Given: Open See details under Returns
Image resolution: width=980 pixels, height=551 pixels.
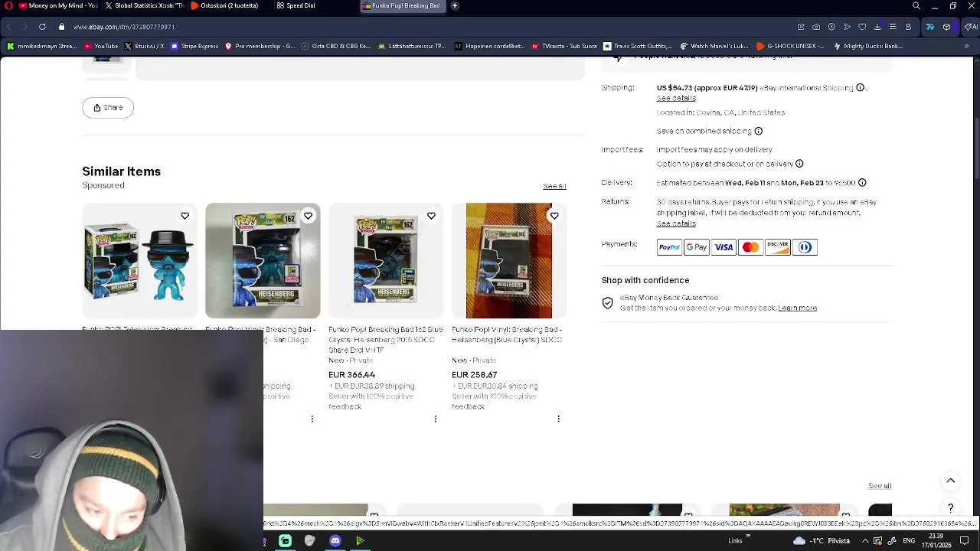Looking at the screenshot, I should tap(676, 223).
